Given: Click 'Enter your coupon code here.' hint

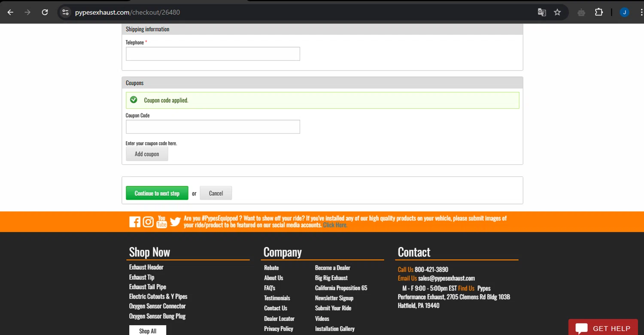Looking at the screenshot, I should pos(151,143).
